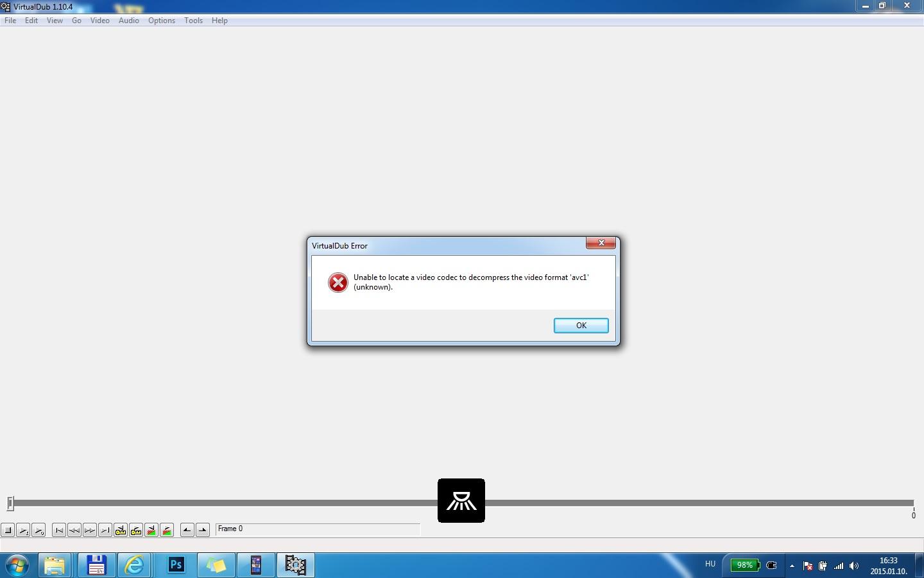Open the Edit menu
The height and width of the screenshot is (578, 924).
(31, 21)
